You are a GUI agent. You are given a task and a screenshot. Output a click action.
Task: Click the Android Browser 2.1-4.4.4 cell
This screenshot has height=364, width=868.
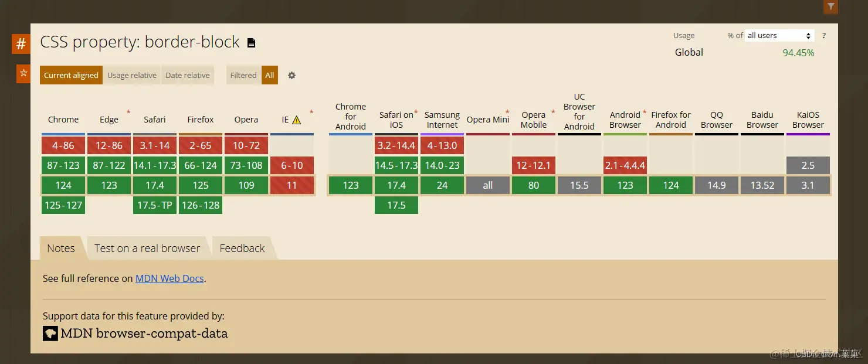(x=625, y=165)
